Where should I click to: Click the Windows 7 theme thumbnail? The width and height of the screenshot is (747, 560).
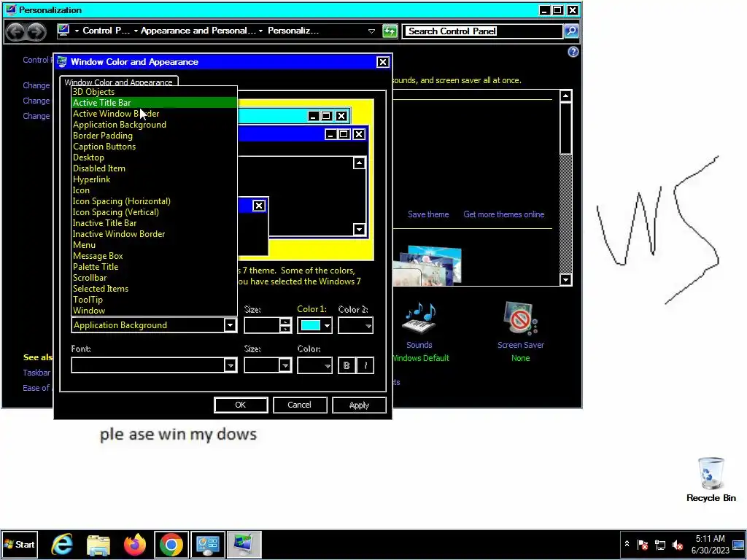pos(427,265)
